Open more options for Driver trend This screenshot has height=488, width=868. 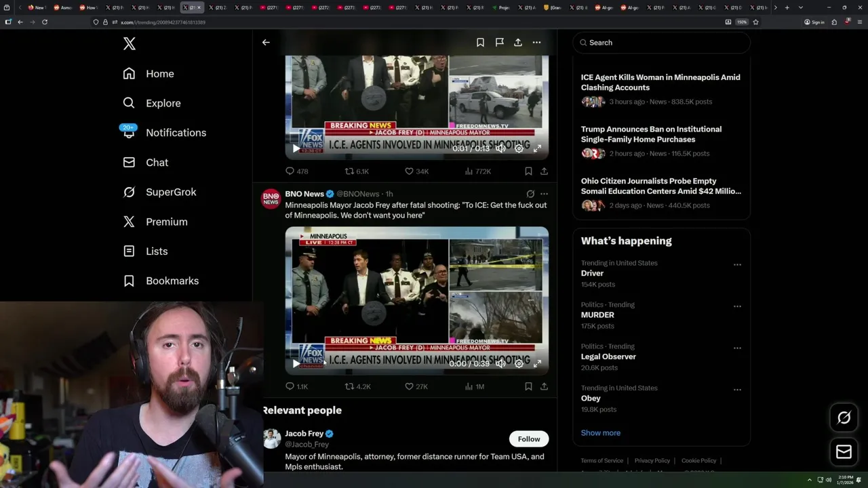point(737,265)
